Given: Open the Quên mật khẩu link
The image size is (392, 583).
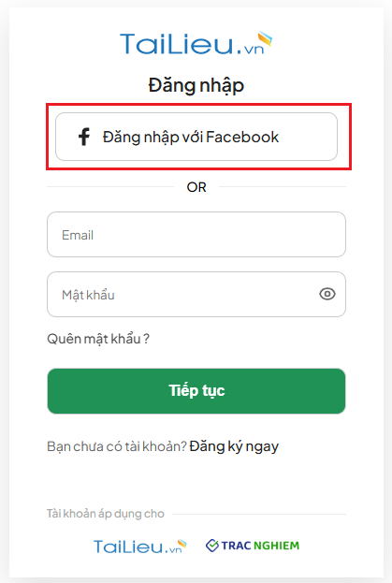Looking at the screenshot, I should click(98, 339).
